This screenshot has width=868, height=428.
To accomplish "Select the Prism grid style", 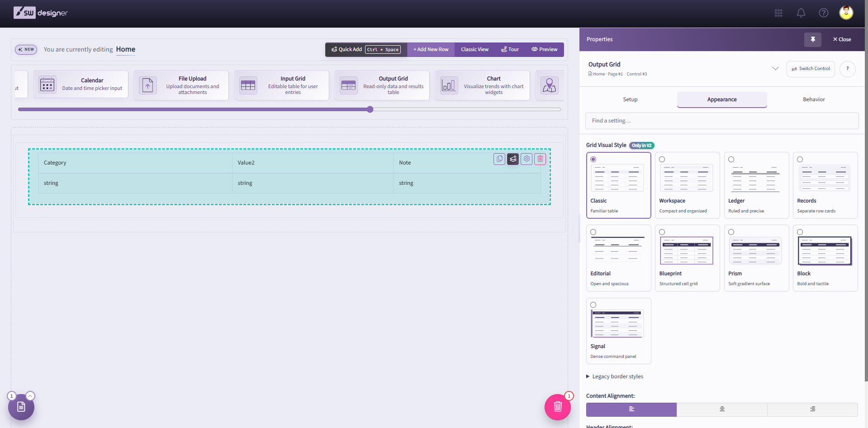I will click(x=756, y=258).
